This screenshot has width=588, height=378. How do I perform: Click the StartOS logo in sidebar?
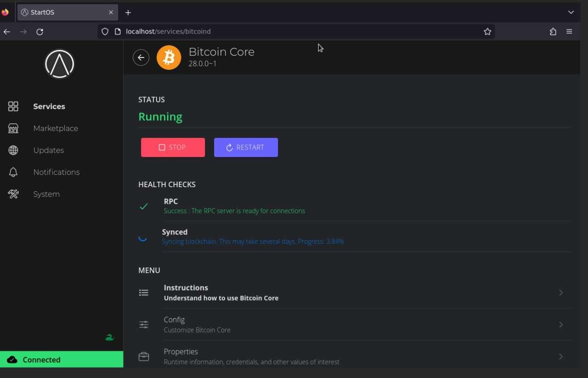[x=59, y=64]
